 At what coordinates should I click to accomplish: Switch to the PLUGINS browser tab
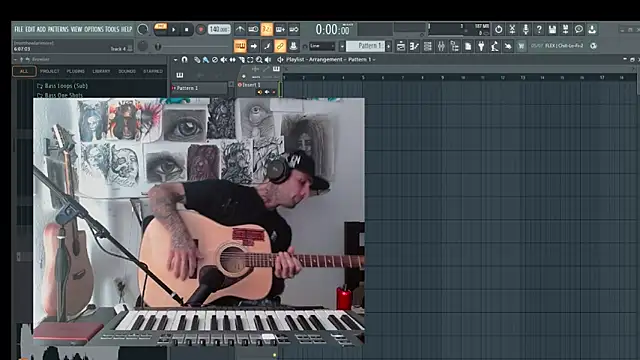point(76,71)
